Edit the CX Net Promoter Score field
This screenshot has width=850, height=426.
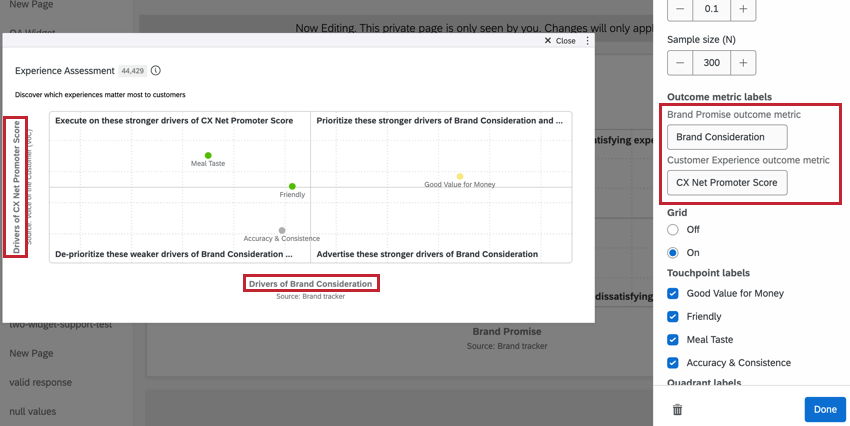click(x=727, y=183)
